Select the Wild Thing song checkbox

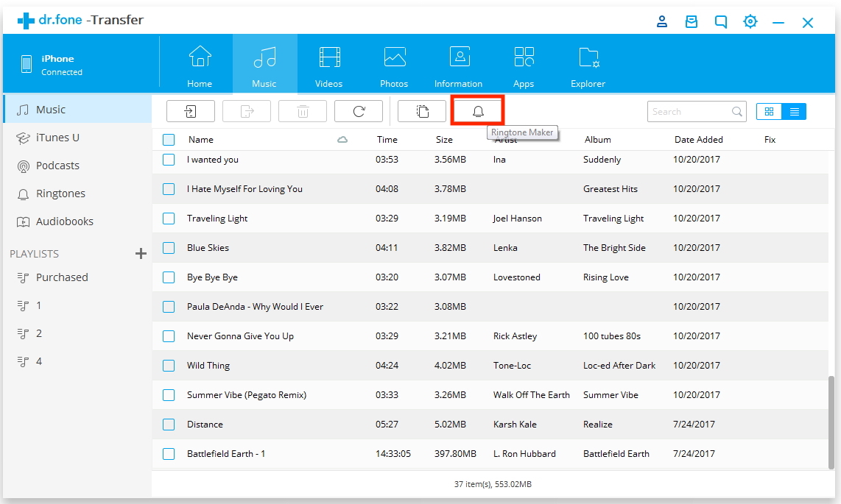[x=169, y=366]
